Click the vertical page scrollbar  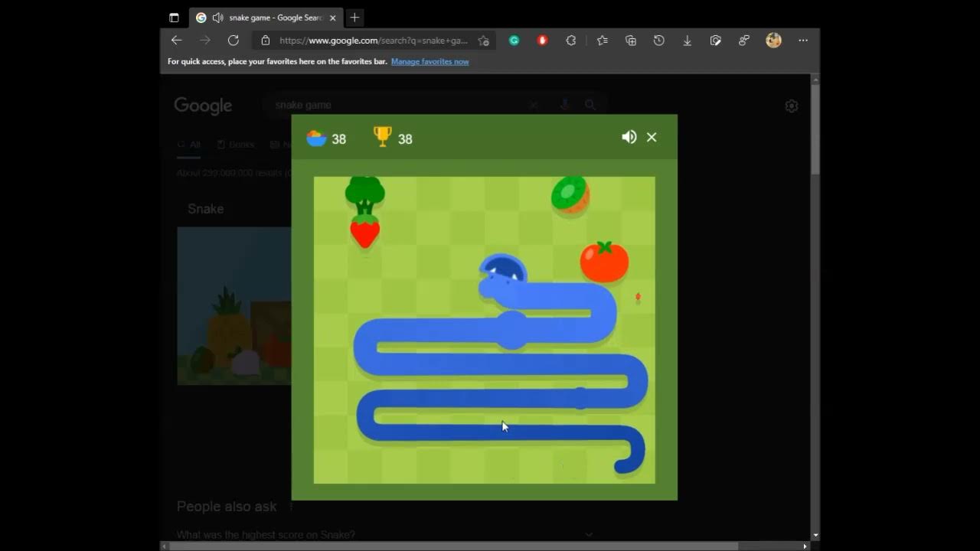(x=815, y=129)
